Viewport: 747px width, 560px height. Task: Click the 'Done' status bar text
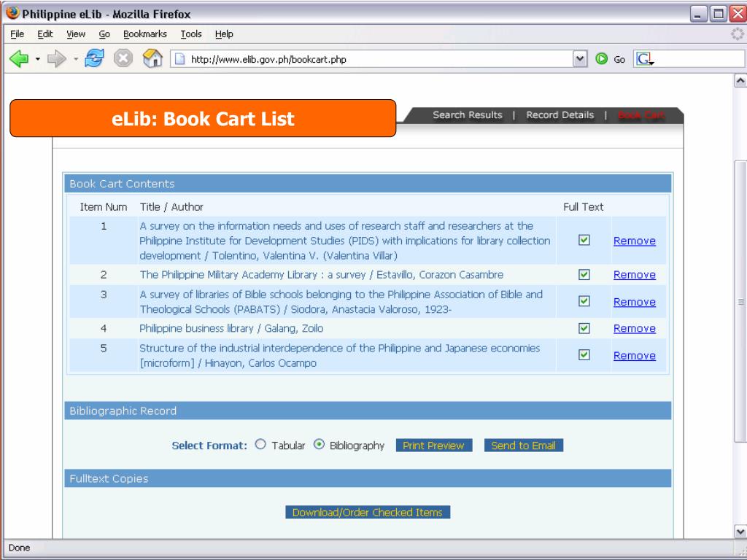[x=19, y=548]
